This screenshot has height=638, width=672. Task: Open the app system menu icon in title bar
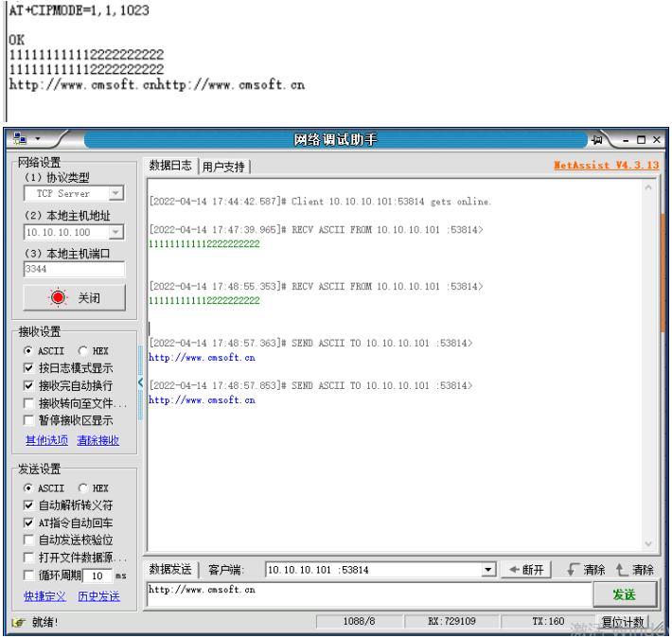pyautogui.click(x=20, y=139)
